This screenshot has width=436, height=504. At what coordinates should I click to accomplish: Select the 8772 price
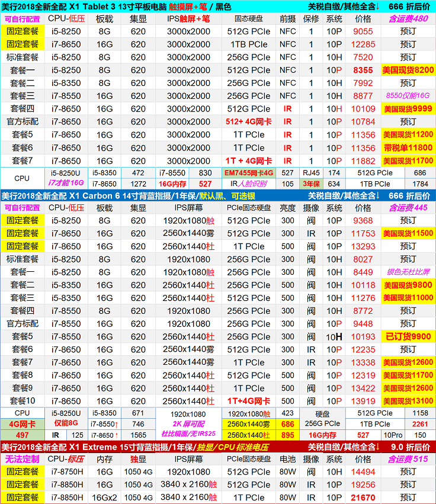coord(363,311)
